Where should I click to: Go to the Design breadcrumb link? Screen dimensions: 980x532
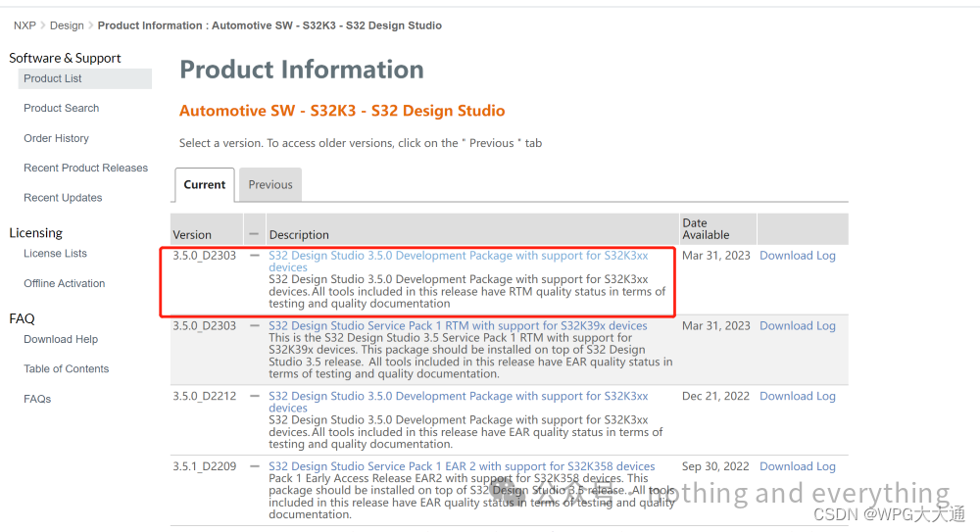pos(67,25)
